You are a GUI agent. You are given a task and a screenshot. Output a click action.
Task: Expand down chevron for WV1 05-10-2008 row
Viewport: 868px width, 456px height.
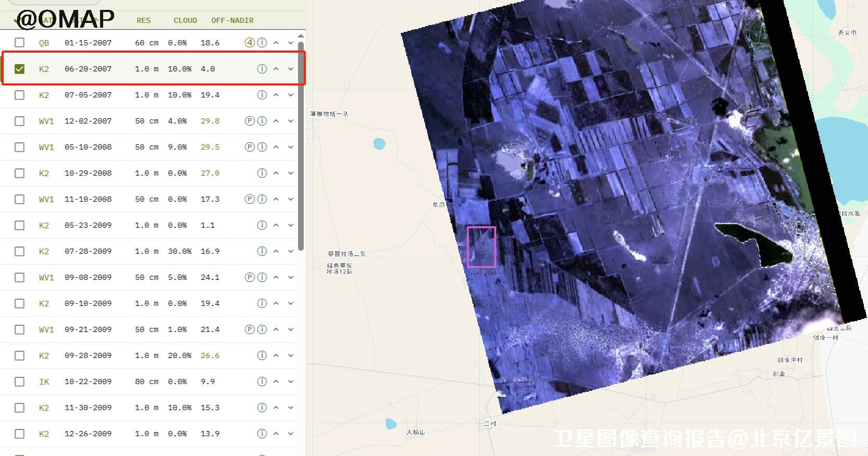point(291,147)
